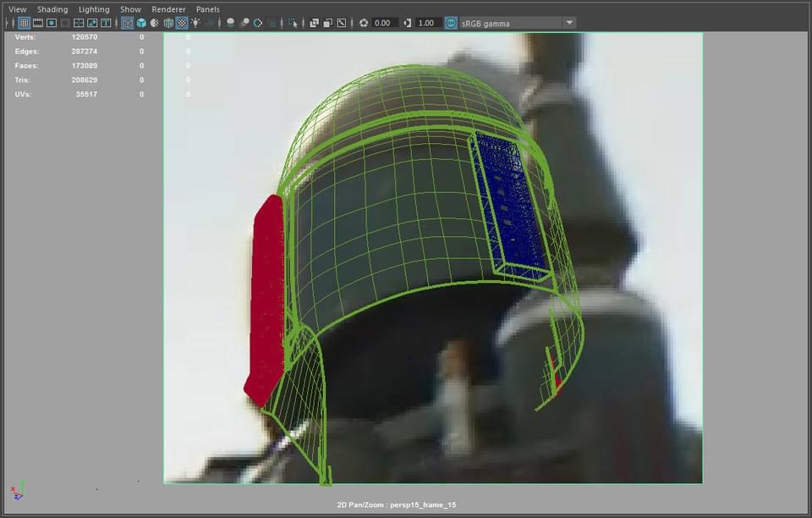Toggle the safe title overlay
Screen dimensions: 812x518
106,23
